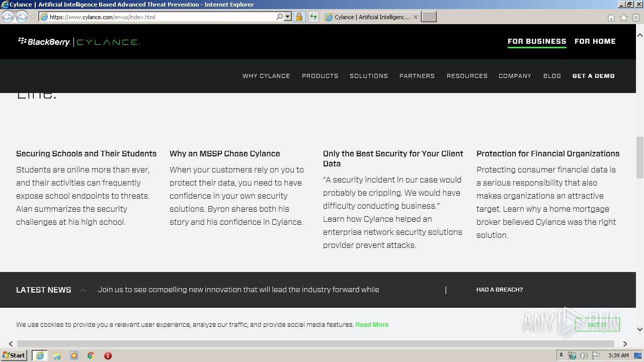Click the red Opera taskbar icon
Image resolution: width=644 pixels, height=362 pixels.
(108, 355)
